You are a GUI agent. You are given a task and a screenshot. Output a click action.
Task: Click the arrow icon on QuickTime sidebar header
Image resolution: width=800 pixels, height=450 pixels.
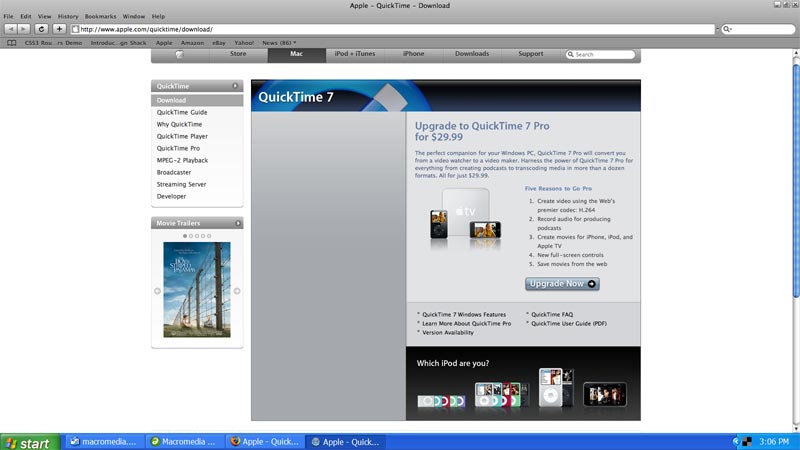point(235,86)
